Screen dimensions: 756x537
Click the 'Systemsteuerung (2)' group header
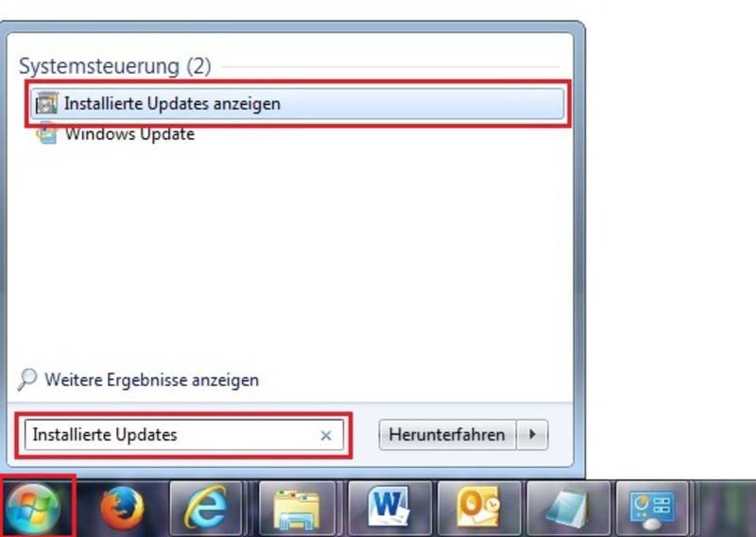tap(114, 66)
